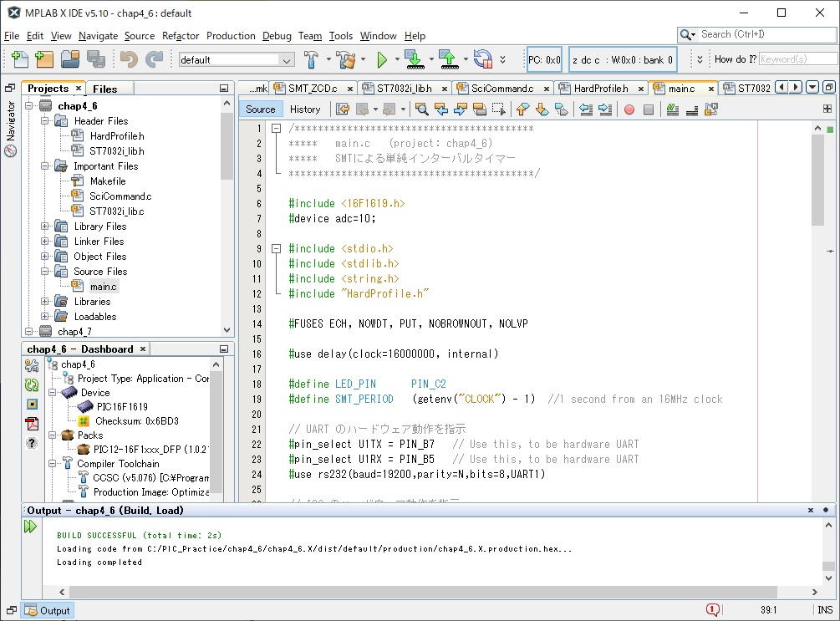Open the Refactor menu
Viewport: 840px width, 621px height.
pyautogui.click(x=181, y=36)
